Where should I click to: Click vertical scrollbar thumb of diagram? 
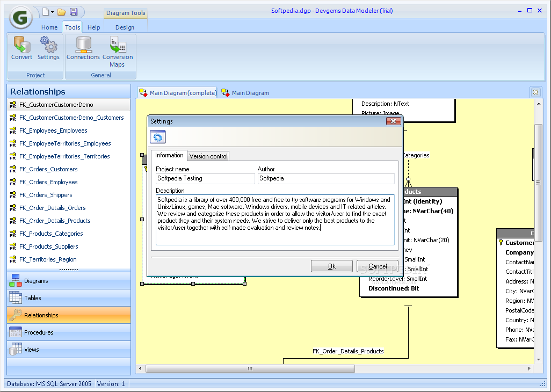tap(539, 182)
